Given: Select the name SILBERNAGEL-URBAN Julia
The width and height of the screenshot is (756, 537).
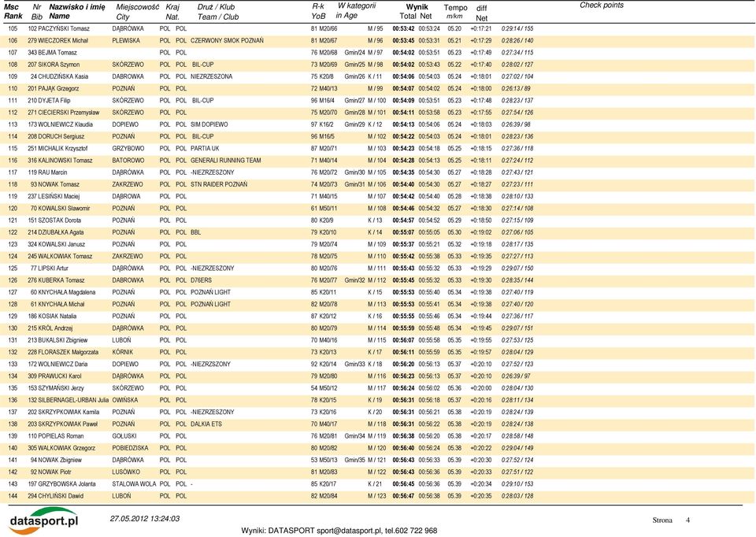Looking at the screenshot, I should (x=73, y=400).
